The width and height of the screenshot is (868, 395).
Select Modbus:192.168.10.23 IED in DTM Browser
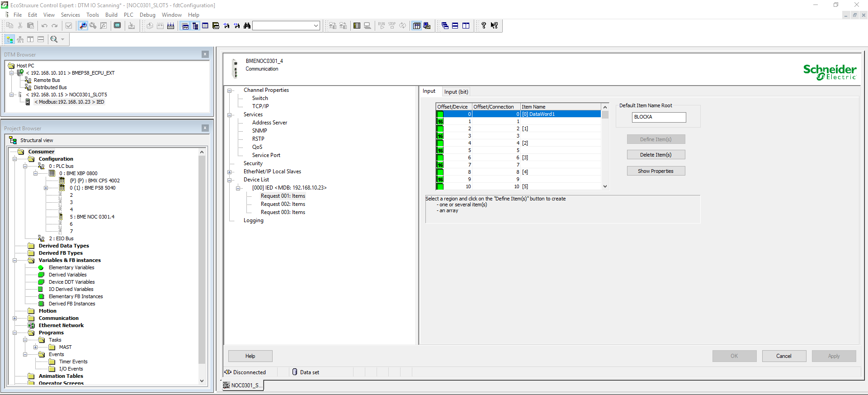click(x=69, y=102)
